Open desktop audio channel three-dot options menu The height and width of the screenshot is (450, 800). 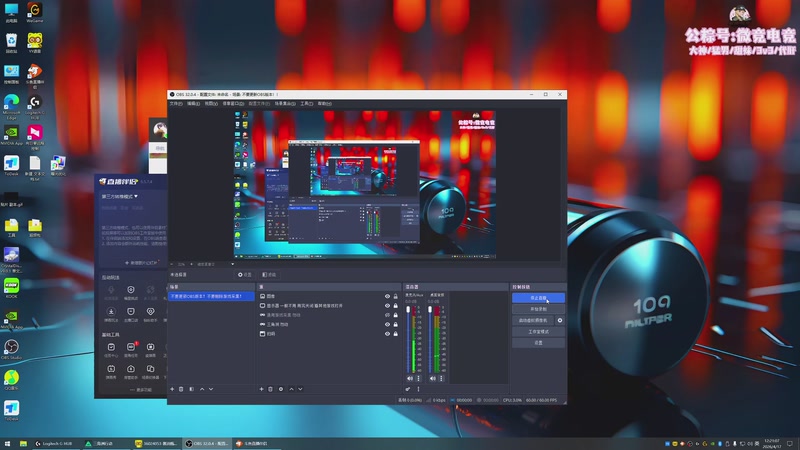441,379
